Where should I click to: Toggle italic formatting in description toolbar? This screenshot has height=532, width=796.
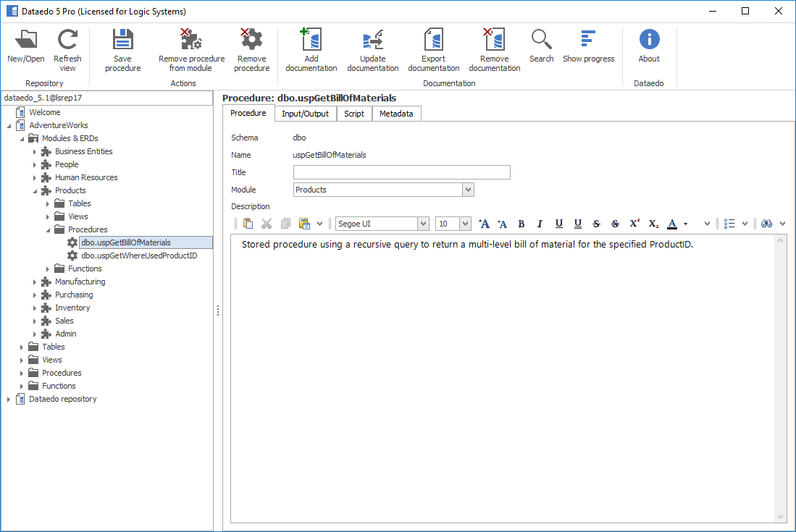540,224
